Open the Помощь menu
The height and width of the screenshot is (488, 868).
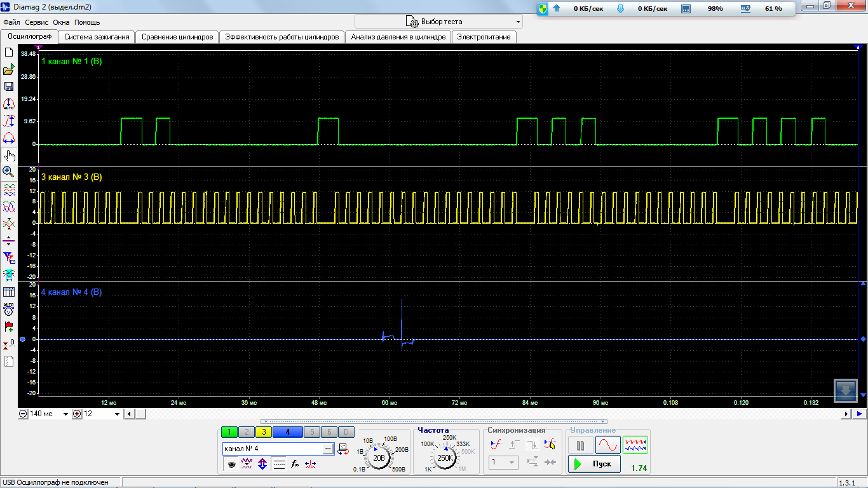pos(87,22)
